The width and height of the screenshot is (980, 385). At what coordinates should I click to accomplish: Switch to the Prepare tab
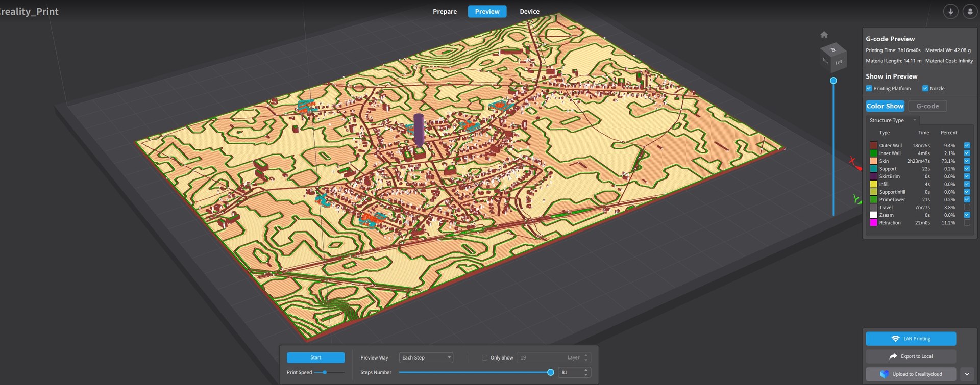pos(445,11)
